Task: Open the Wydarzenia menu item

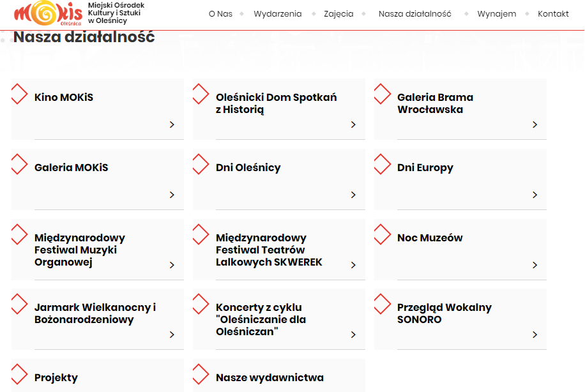Action: tap(278, 14)
